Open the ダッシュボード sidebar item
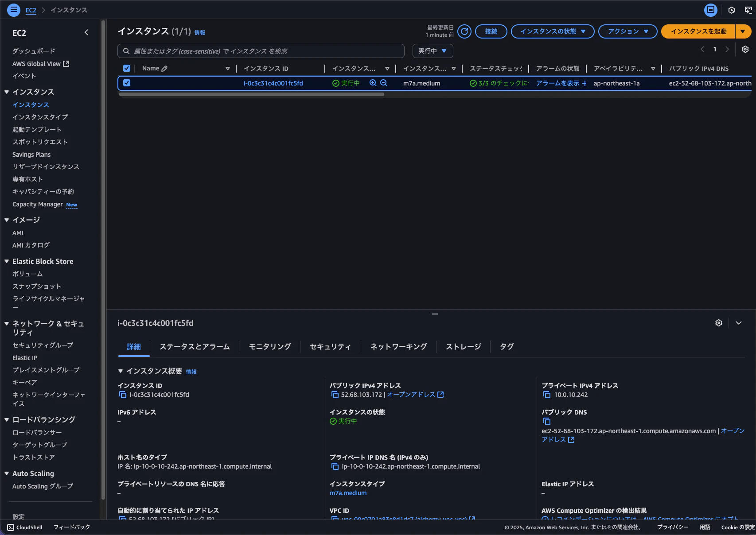The height and width of the screenshot is (535, 756). [x=34, y=51]
